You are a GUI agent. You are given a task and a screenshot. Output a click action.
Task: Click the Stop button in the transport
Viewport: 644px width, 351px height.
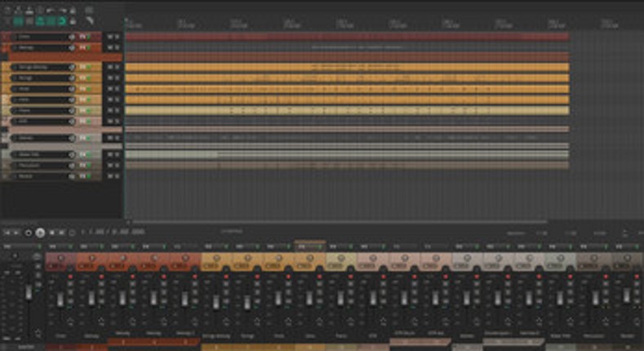[x=51, y=233]
